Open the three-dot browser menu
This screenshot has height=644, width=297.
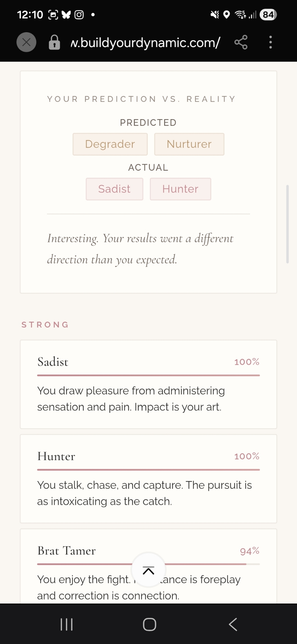tap(271, 42)
